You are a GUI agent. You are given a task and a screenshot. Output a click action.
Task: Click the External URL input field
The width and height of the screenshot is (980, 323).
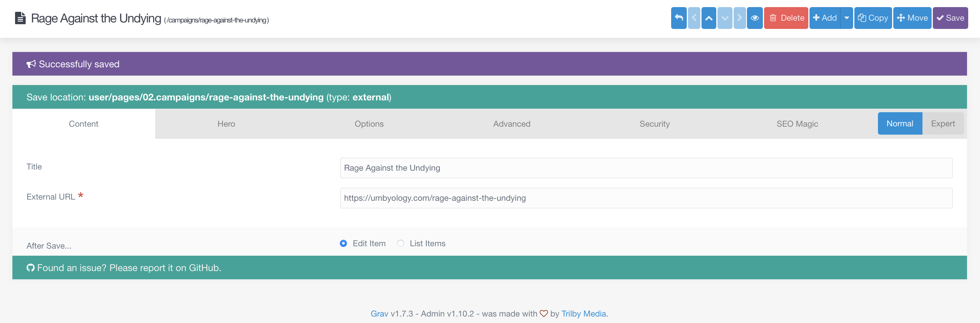pyautogui.click(x=646, y=198)
